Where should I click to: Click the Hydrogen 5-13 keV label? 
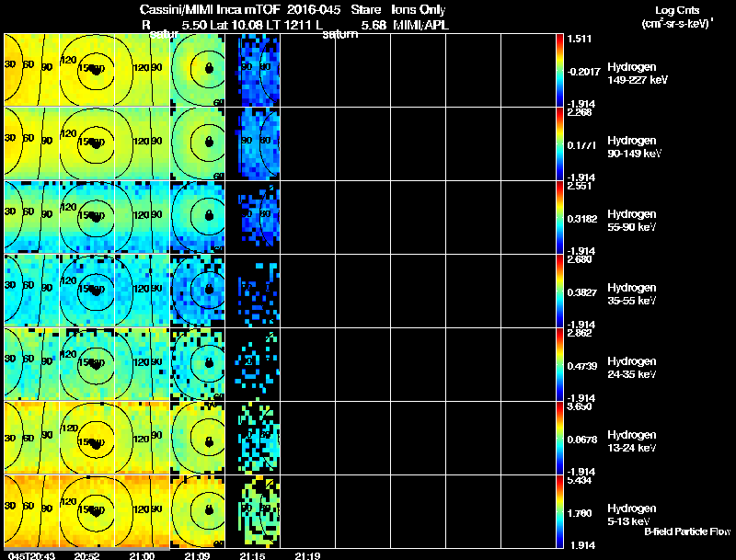[x=632, y=515]
